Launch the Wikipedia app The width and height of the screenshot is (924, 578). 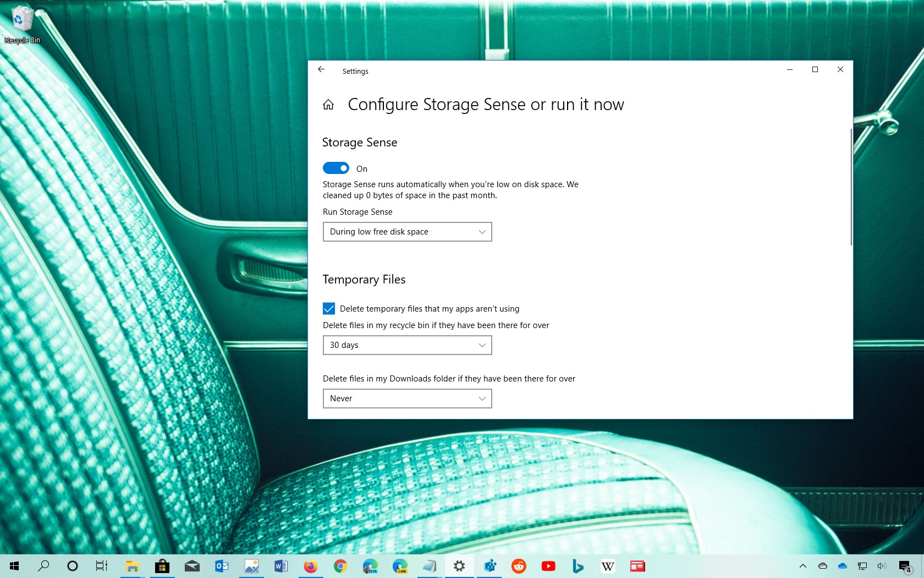(607, 566)
